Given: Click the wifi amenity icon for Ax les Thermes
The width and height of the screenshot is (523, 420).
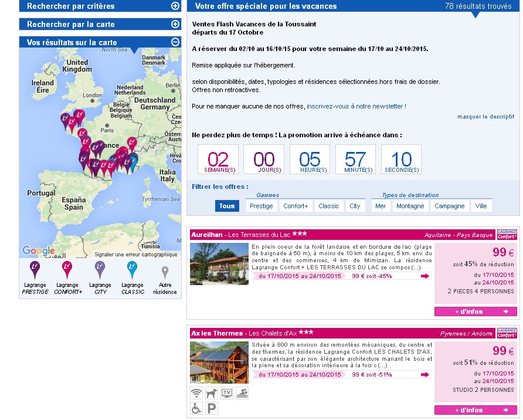Looking at the screenshot, I should (196, 394).
